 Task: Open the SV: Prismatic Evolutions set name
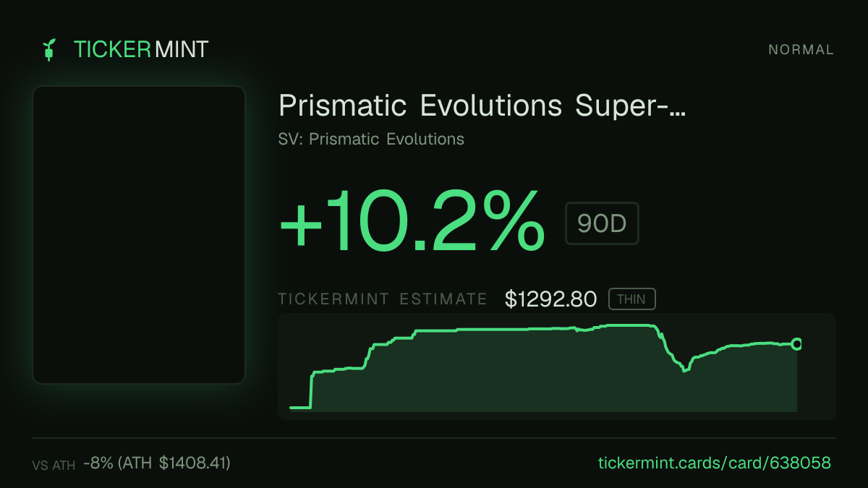371,139
